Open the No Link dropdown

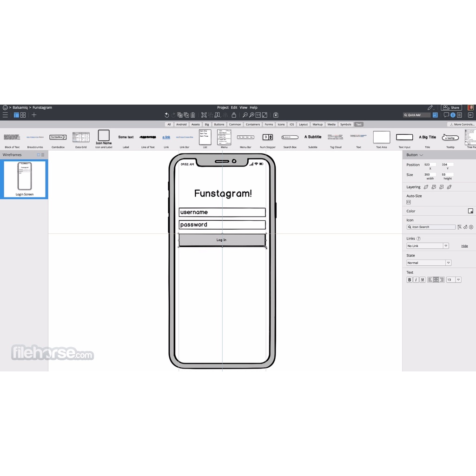[x=446, y=246]
